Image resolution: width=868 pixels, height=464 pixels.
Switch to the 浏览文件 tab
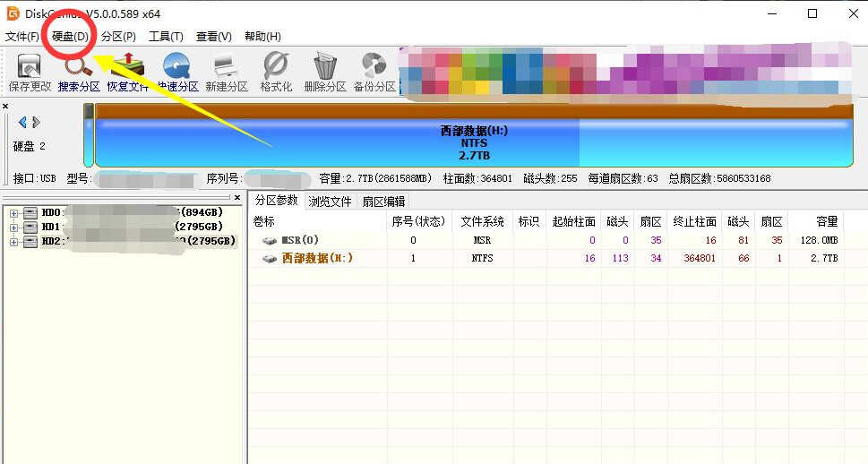pyautogui.click(x=330, y=202)
